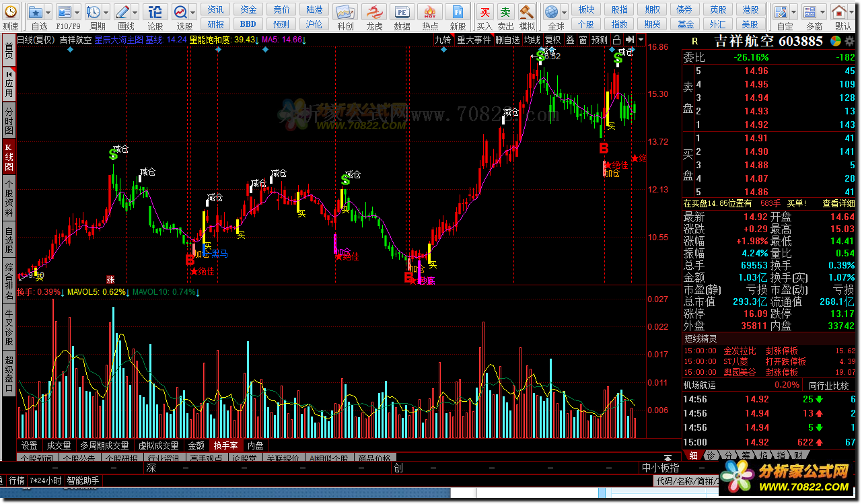This screenshot has width=862, height=504.
Task: Open the 模拟 simulated trading gavel icon
Action: [526, 12]
